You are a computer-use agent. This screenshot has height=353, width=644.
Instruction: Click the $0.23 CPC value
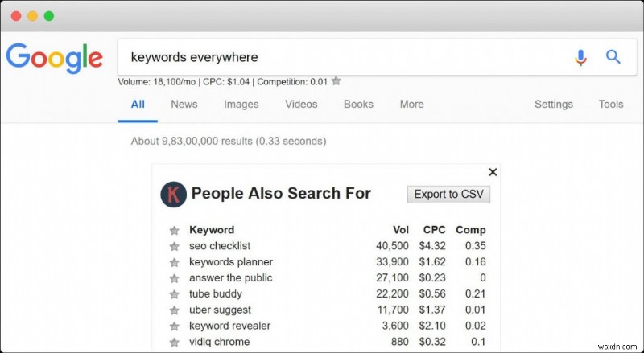coord(432,278)
